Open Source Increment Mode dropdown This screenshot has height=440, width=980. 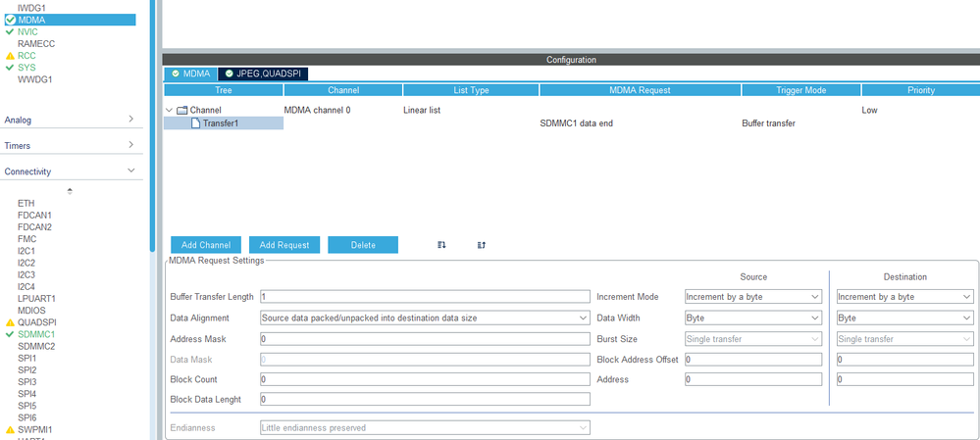(753, 297)
